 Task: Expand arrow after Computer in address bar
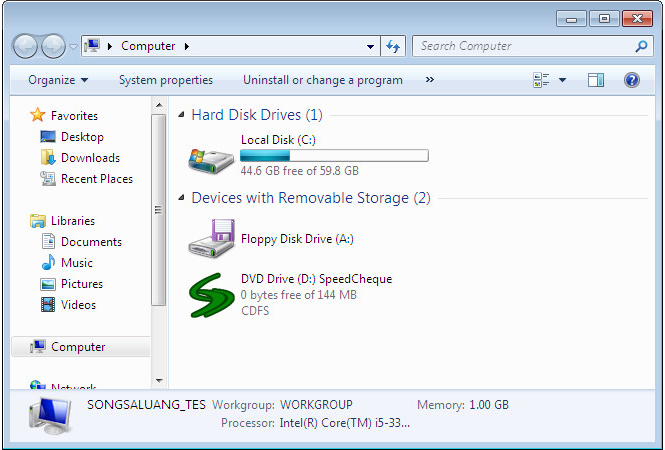pos(187,46)
